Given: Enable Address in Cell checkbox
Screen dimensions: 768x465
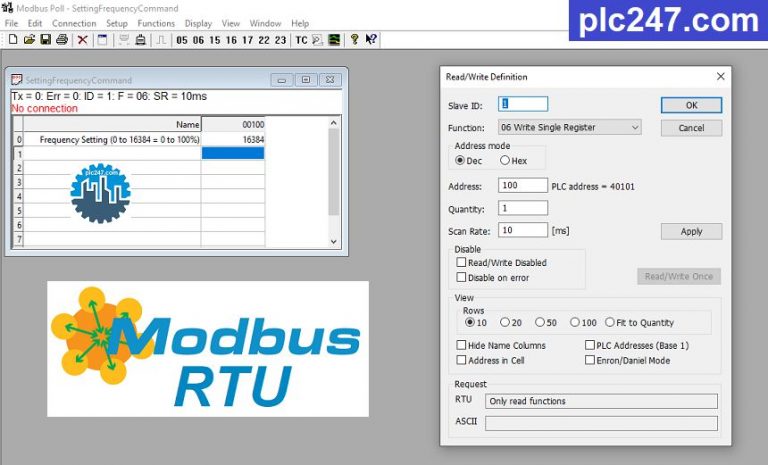Looking at the screenshot, I should [x=461, y=360].
